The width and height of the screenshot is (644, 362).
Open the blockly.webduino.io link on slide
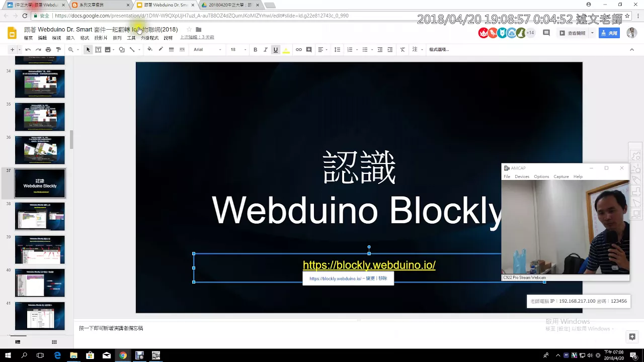pyautogui.click(x=369, y=265)
